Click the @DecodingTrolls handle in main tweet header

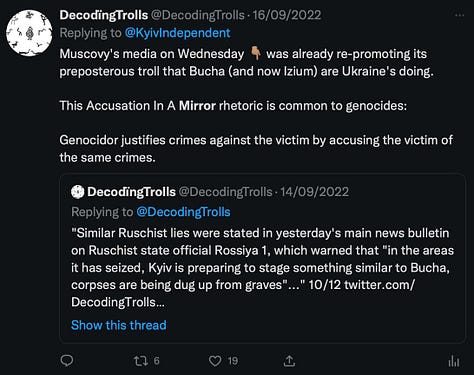click(198, 15)
